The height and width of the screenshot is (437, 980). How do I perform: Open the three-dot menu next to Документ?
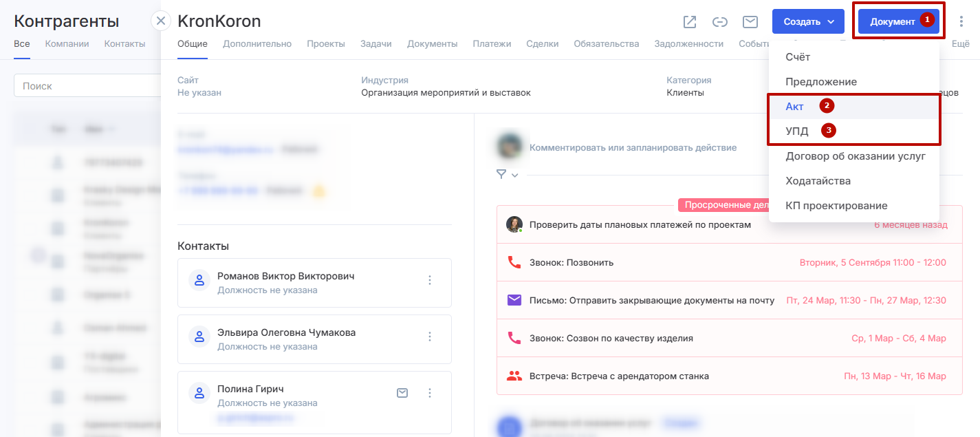pyautogui.click(x=961, y=22)
